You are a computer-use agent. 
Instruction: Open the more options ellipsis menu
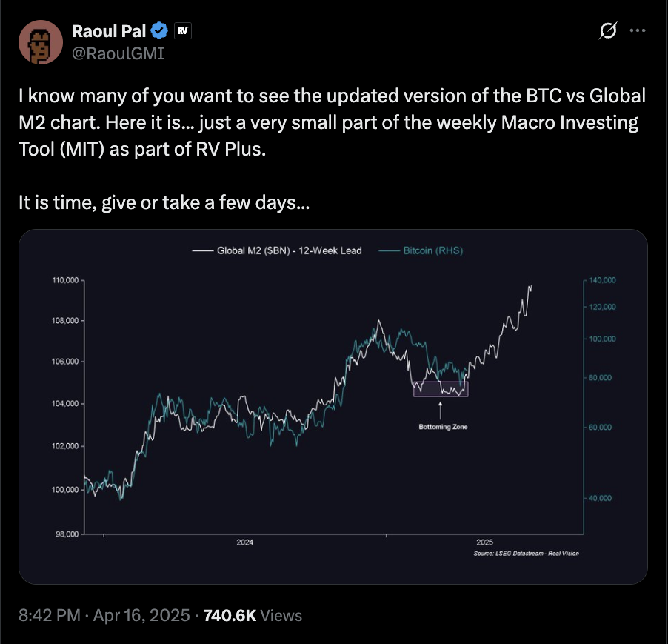637,31
